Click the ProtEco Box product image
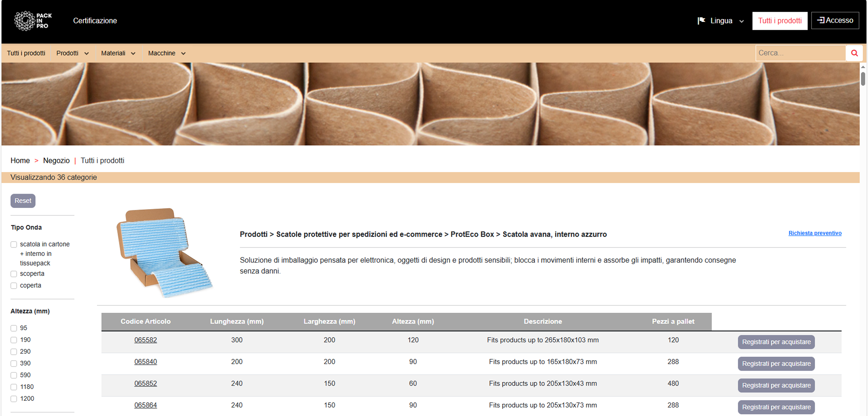The height and width of the screenshot is (416, 868). (x=164, y=253)
